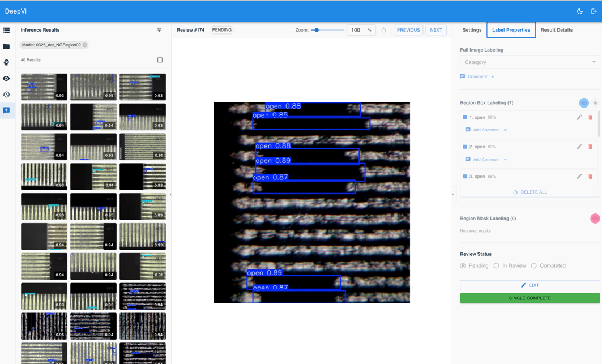Select the In Review status radio
Screen dimensions: 602x364
[496, 265]
